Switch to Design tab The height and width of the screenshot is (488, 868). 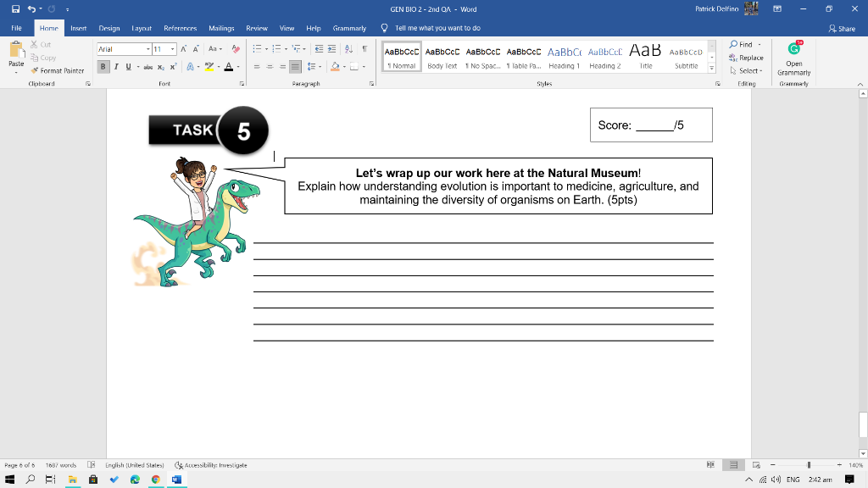tap(109, 28)
